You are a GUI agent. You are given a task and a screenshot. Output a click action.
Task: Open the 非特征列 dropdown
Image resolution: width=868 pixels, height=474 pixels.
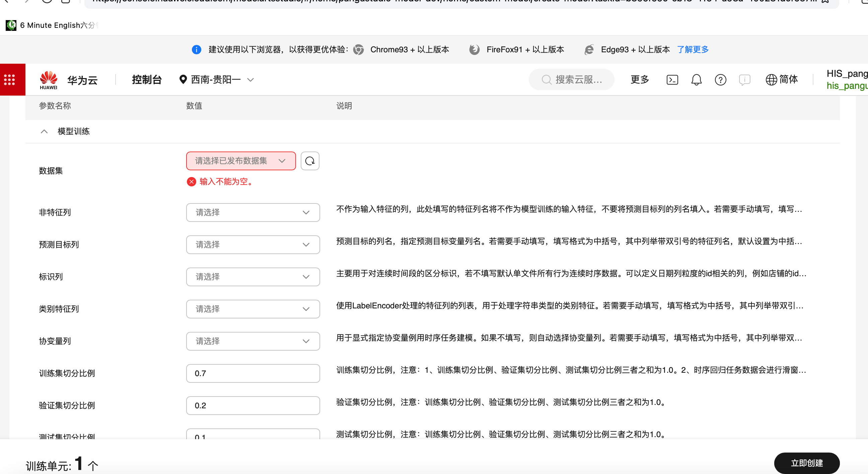(x=253, y=213)
